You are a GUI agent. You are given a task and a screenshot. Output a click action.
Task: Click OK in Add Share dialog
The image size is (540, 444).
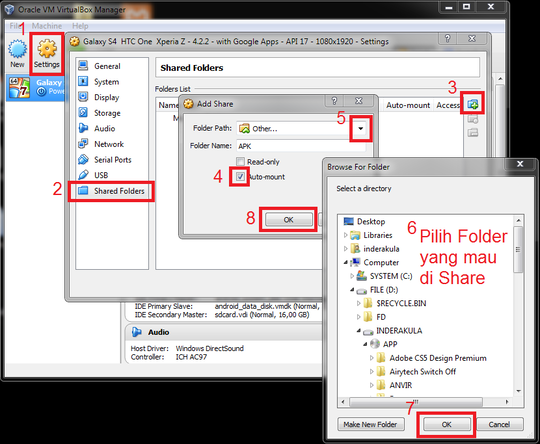288,219
